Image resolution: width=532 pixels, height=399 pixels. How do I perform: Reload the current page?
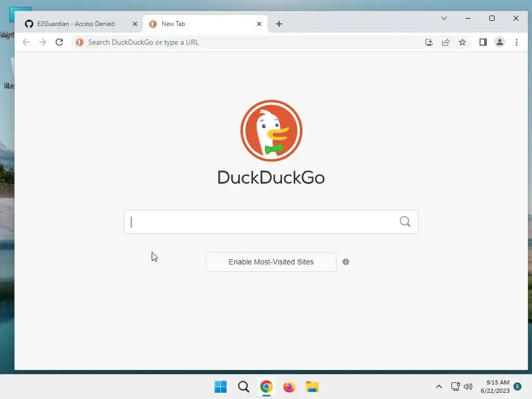[x=59, y=43]
